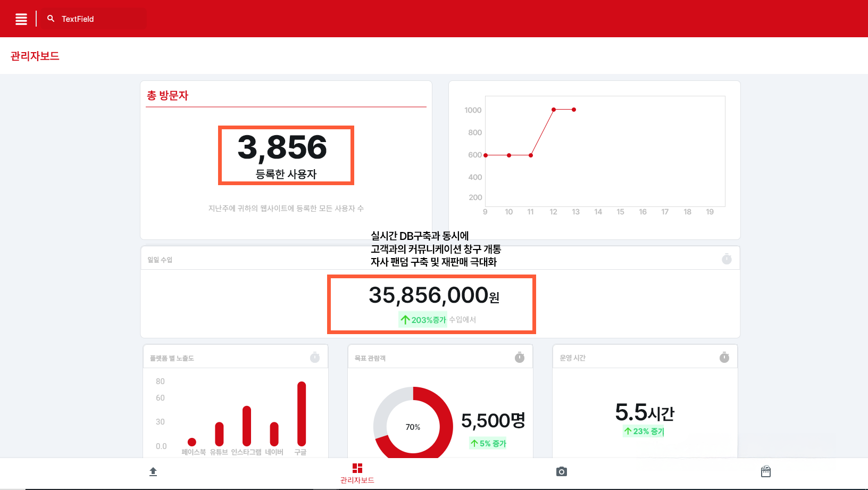Open the camera tab in bottom navigation
The width and height of the screenshot is (868, 490).
coord(561,472)
